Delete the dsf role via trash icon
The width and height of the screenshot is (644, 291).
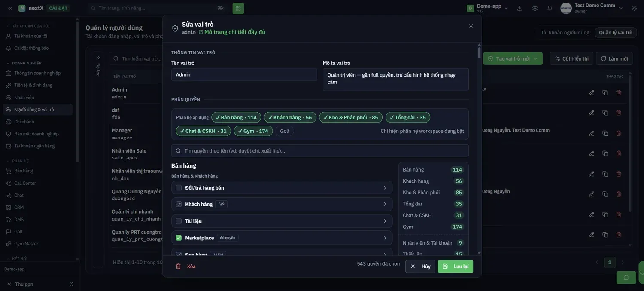point(619,113)
